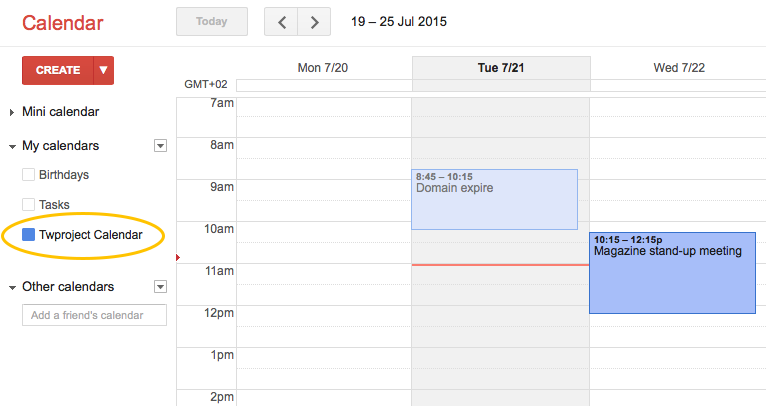Click the Other calendars heading text
Image resolution: width=766 pixels, height=406 pixels.
coord(68,286)
